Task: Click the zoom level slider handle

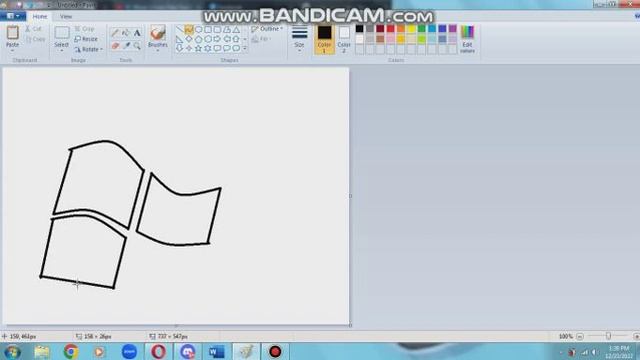Action: pyautogui.click(x=608, y=336)
